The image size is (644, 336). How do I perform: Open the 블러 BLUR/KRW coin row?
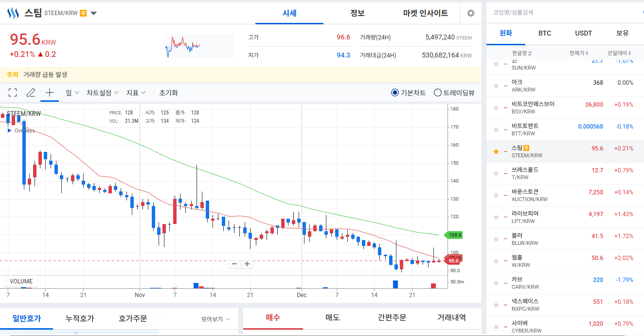click(x=565, y=239)
